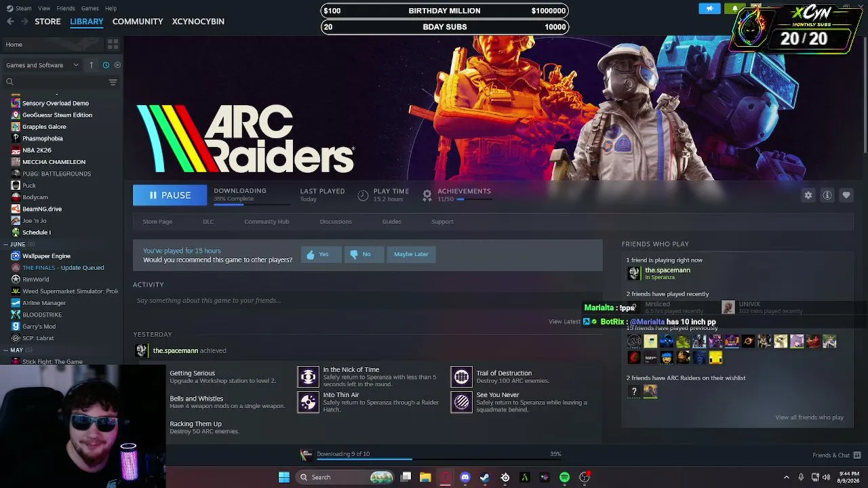Screen dimensions: 868x488
Task: Click the Windows Start button
Action: pyautogui.click(x=284, y=477)
